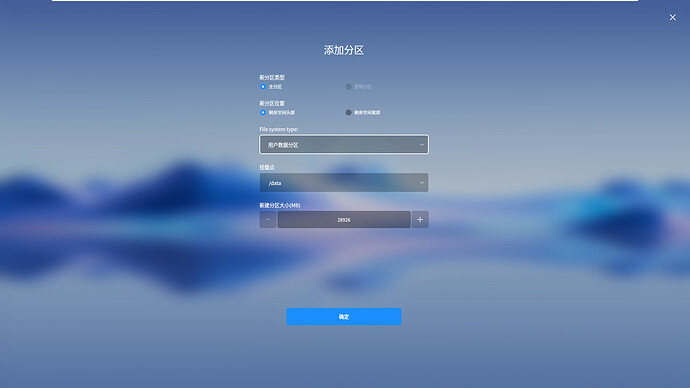
Task: Open the 挂载点 /data mount point dropdown
Action: [x=344, y=183]
